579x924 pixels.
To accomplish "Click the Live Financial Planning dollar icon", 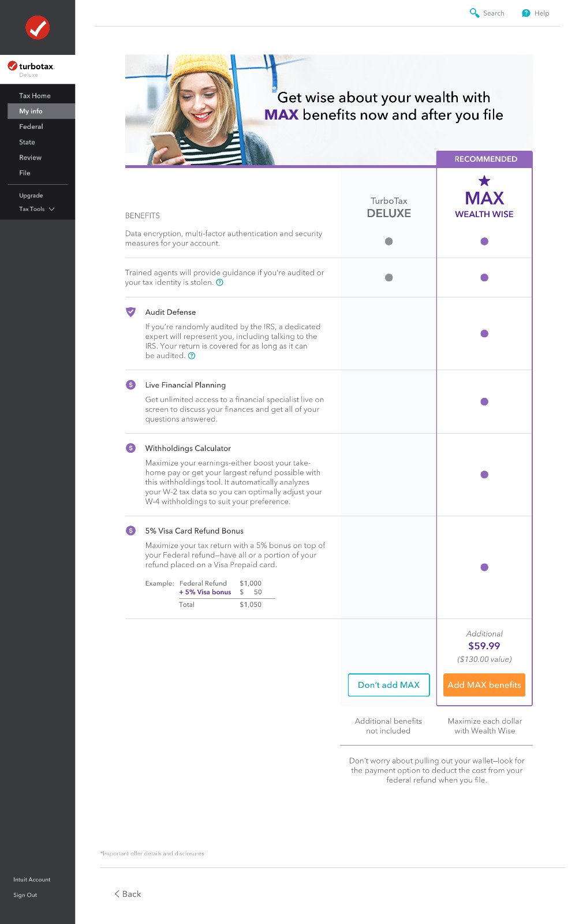I will click(x=131, y=385).
